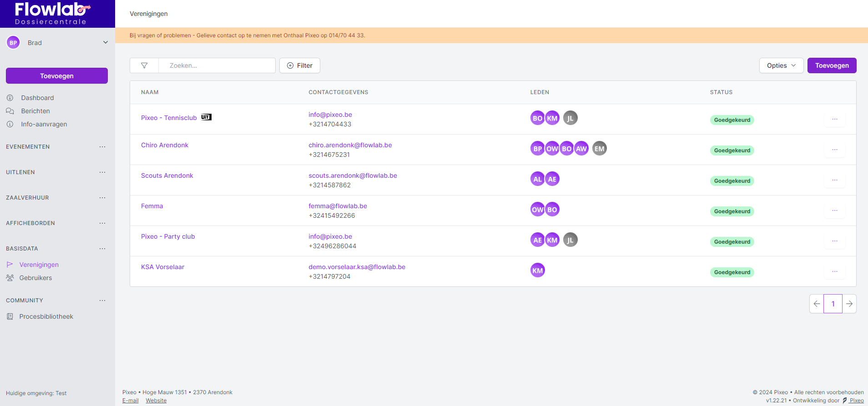Viewport: 868px width, 406px height.
Task: Focus the Zoeken search field
Action: 217,65
